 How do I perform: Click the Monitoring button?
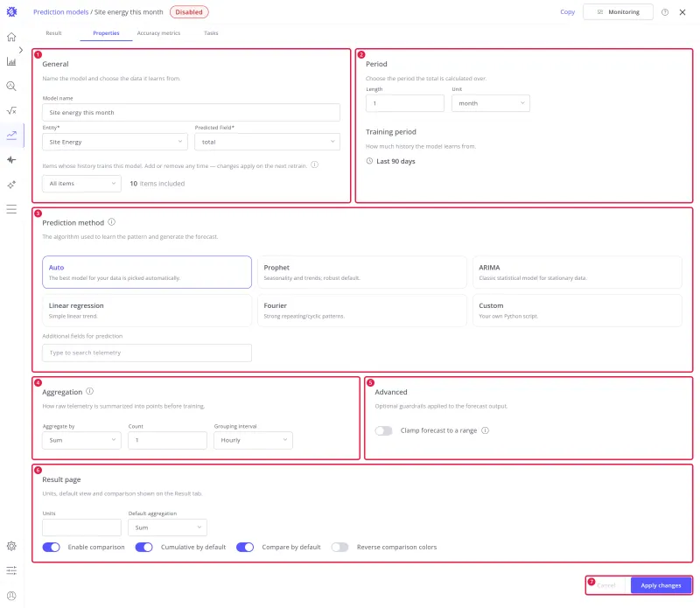coord(618,12)
